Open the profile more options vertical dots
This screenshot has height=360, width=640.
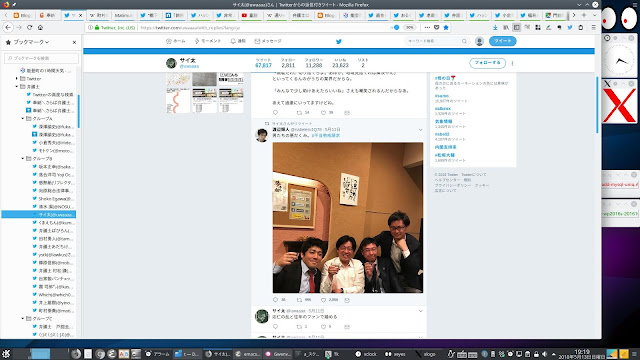[x=512, y=63]
